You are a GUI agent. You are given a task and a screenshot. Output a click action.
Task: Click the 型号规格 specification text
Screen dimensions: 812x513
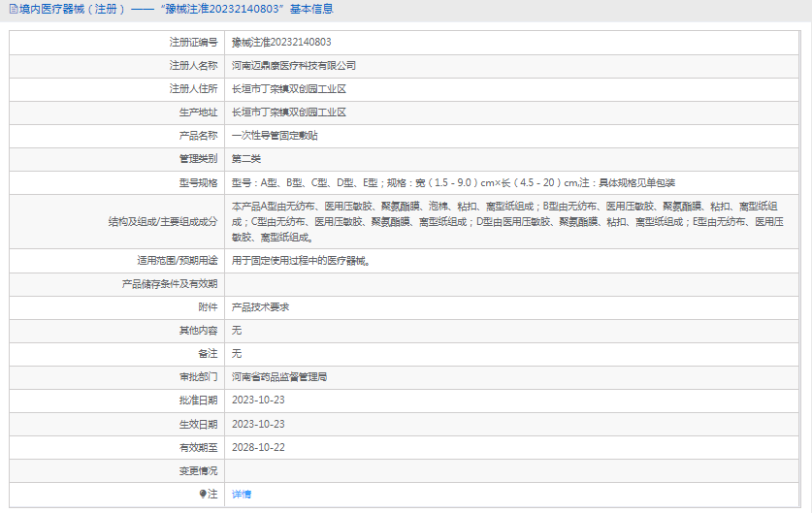coord(453,182)
